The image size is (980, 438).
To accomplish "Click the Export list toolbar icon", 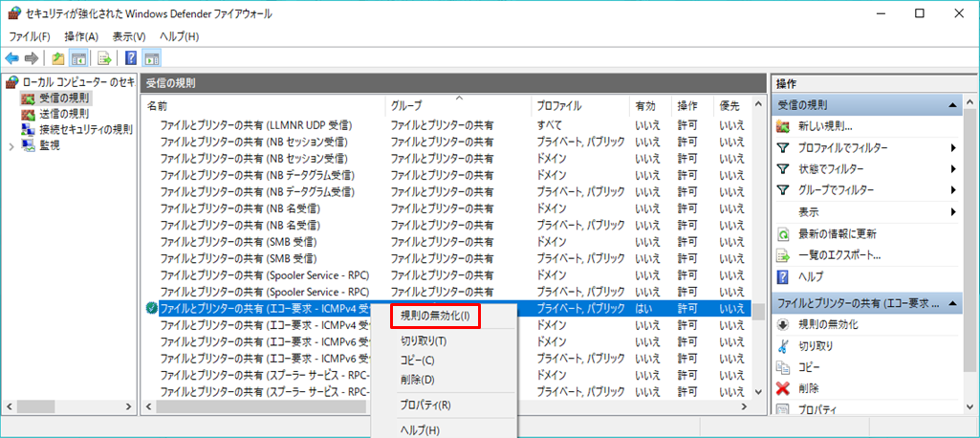I will (104, 58).
